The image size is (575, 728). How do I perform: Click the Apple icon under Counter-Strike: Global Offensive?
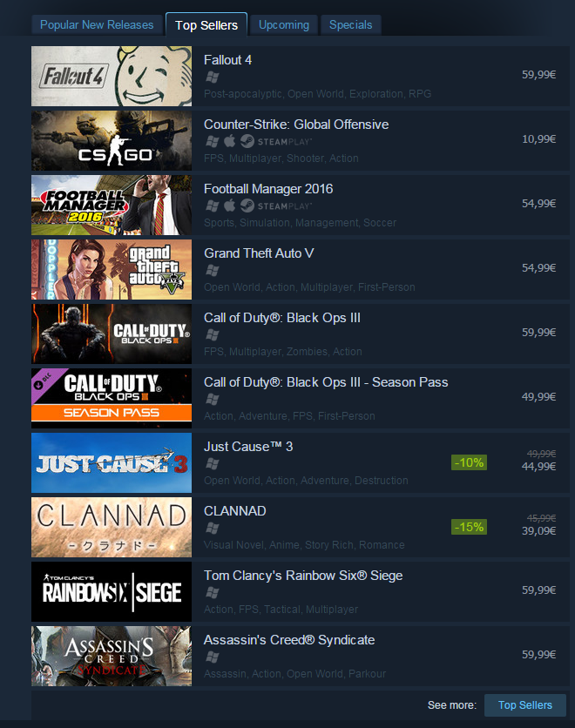[x=230, y=141]
